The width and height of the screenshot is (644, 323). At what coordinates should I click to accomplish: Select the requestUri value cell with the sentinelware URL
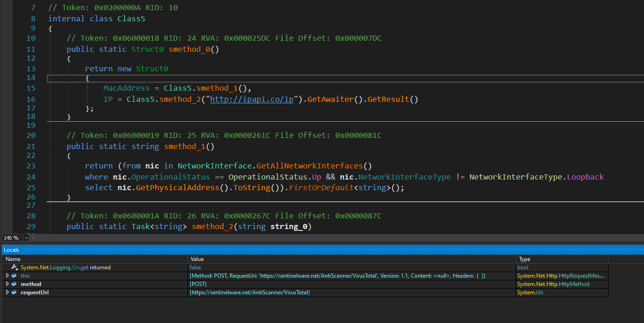tap(250, 292)
